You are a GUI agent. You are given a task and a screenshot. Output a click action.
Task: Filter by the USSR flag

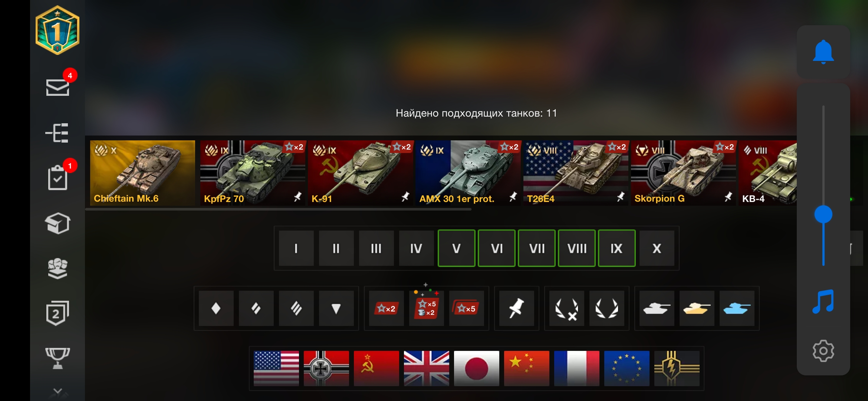(376, 368)
